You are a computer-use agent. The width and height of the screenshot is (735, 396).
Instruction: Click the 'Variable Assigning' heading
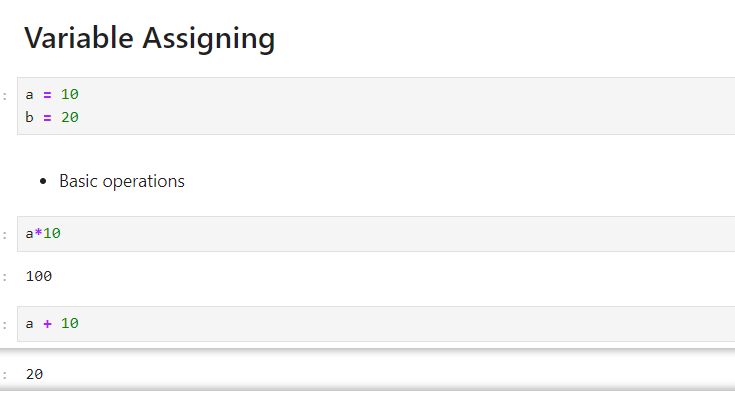click(x=150, y=38)
